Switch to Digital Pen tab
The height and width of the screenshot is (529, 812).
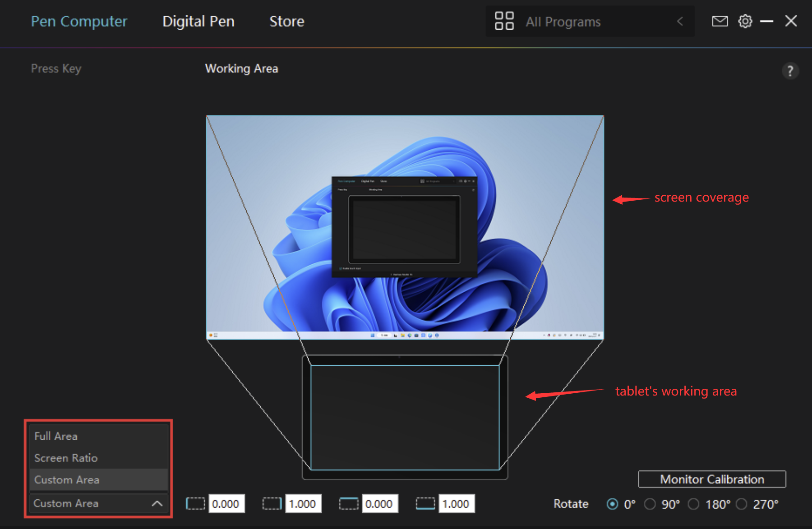(x=198, y=21)
